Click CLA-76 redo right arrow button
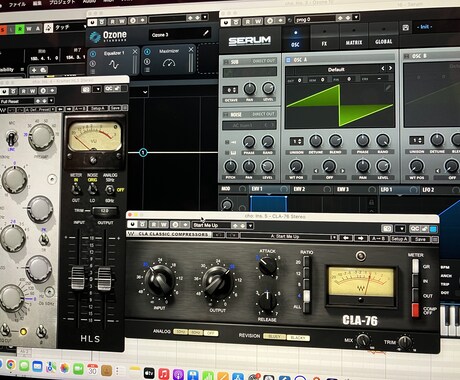This screenshot has width=460, height=380. point(361,238)
